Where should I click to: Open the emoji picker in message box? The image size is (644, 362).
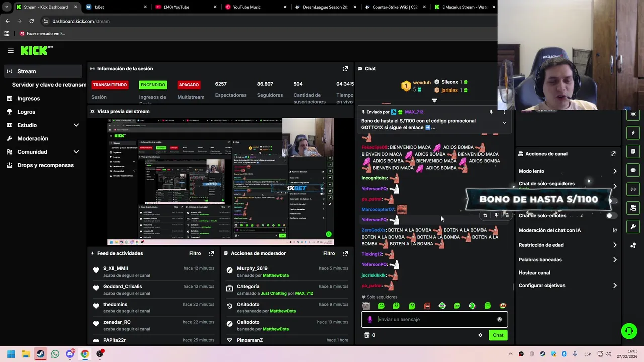499,319
